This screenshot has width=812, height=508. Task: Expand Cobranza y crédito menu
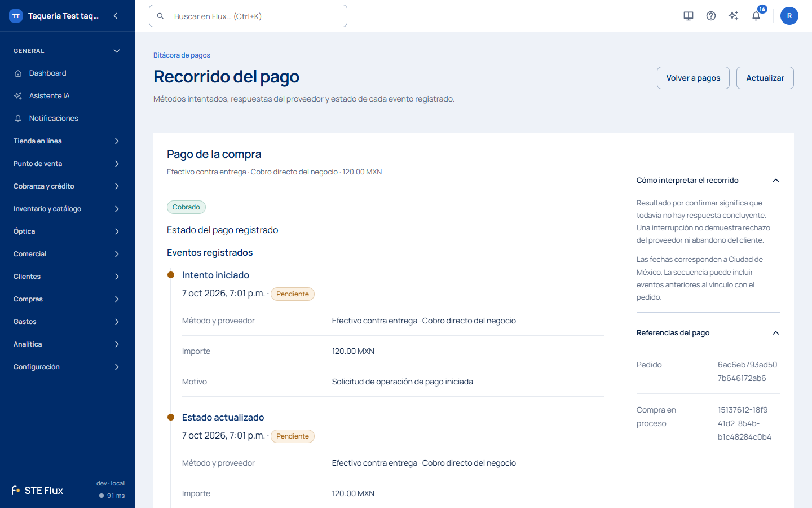pos(68,186)
